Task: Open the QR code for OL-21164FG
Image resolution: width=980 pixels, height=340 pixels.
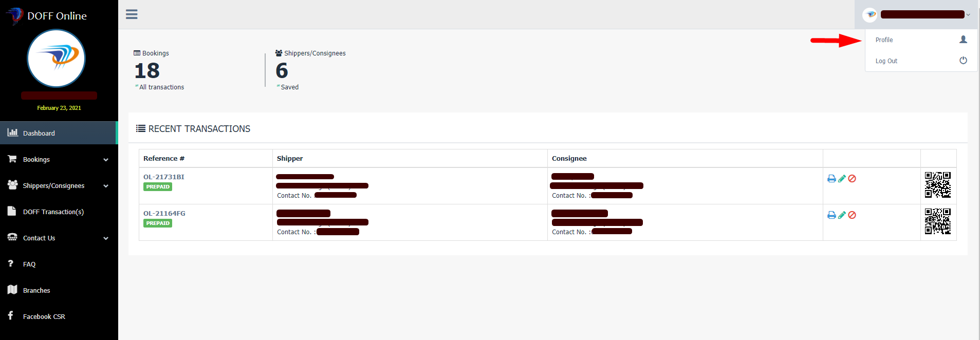Action: point(938,221)
